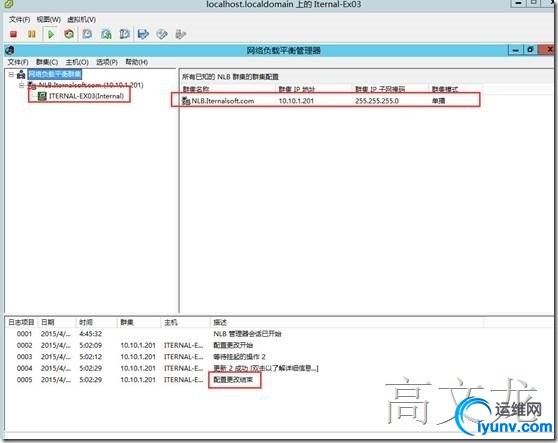Viewport: 558px width, 443px height.
Task: Sort by the 群集模式 column header
Action: pos(444,89)
